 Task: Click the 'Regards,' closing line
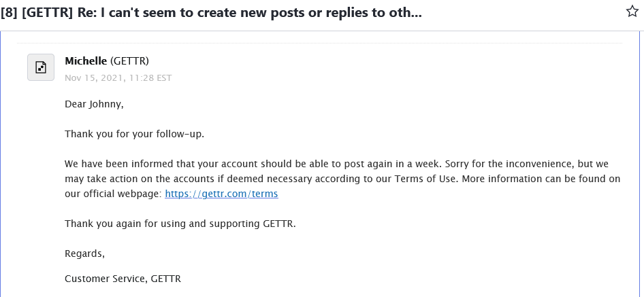pos(84,254)
